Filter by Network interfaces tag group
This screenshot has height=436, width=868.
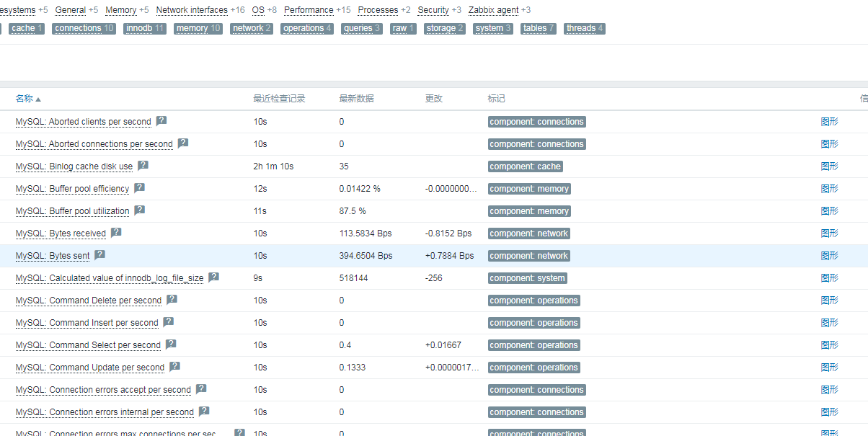pos(192,10)
